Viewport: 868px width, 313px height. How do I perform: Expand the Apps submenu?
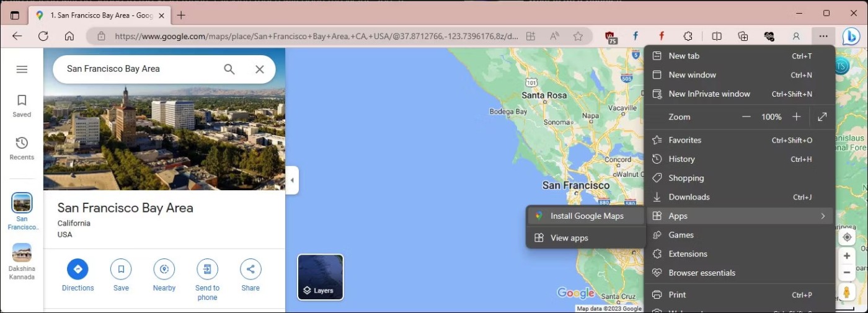point(739,216)
